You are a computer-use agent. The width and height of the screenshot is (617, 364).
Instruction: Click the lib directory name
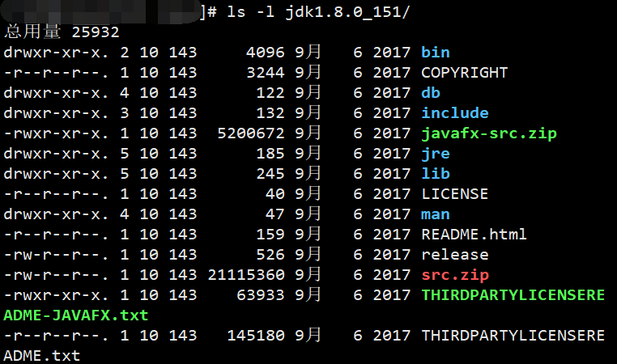(435, 174)
